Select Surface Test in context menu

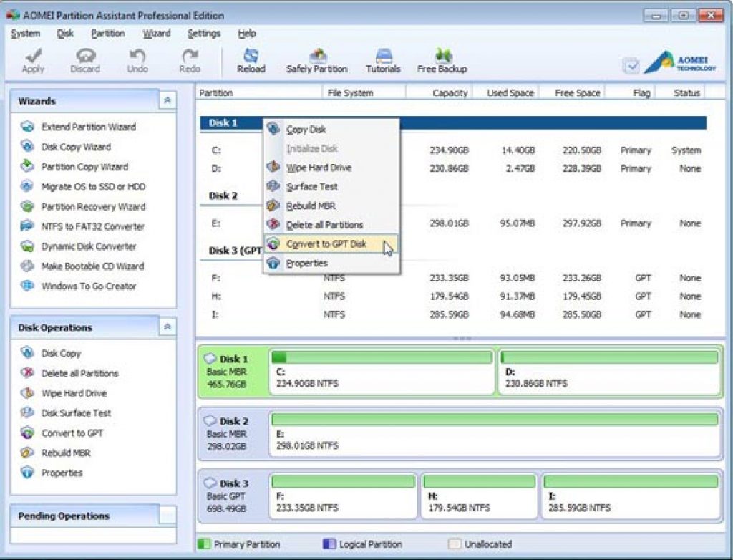pos(331,187)
